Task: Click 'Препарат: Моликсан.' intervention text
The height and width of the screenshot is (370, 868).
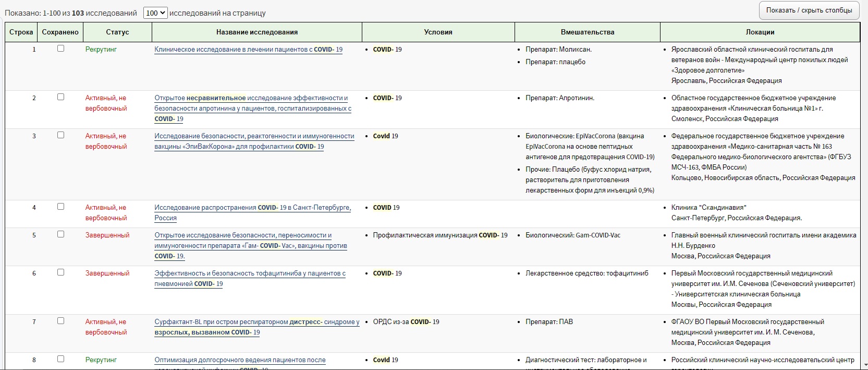Action: (558, 50)
